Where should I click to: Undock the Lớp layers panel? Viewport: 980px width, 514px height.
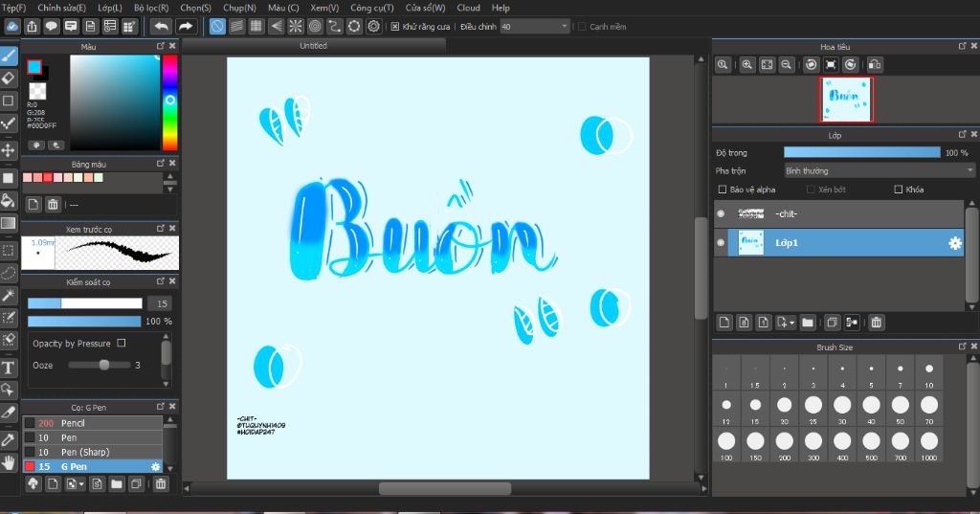click(963, 134)
